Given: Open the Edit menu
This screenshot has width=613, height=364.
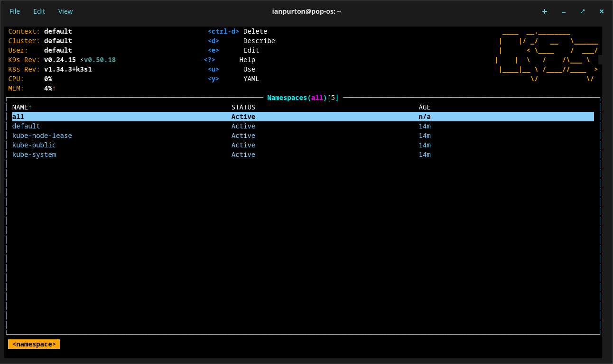Looking at the screenshot, I should point(39,11).
